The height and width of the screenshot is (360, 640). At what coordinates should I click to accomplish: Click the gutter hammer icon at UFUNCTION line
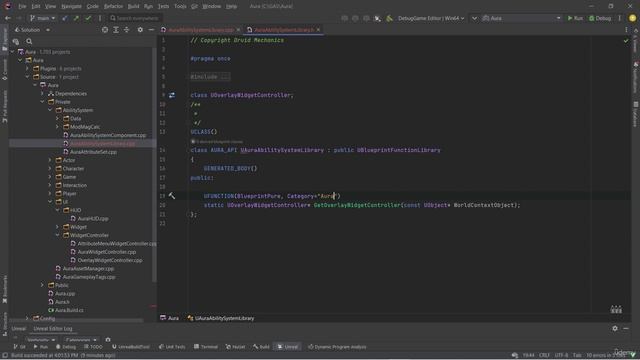pyautogui.click(x=172, y=196)
